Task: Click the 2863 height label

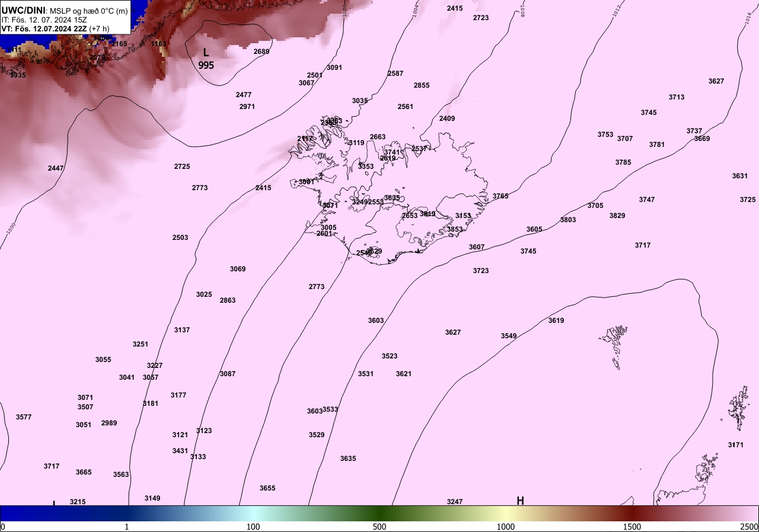Action: 228,300
